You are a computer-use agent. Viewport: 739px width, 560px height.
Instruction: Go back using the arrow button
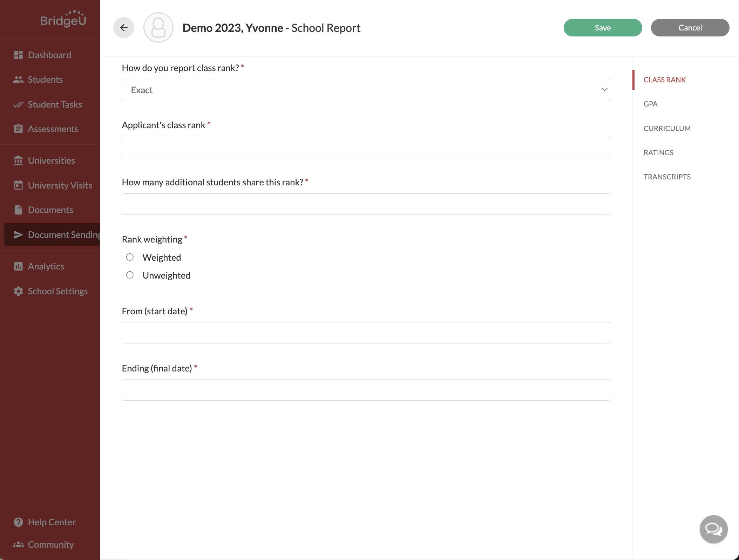tap(124, 28)
